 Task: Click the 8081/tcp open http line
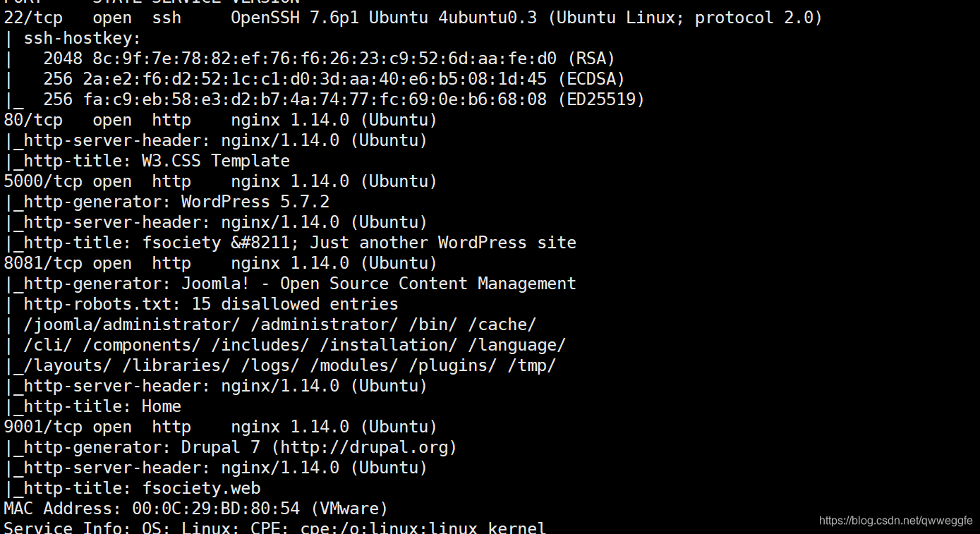point(221,263)
